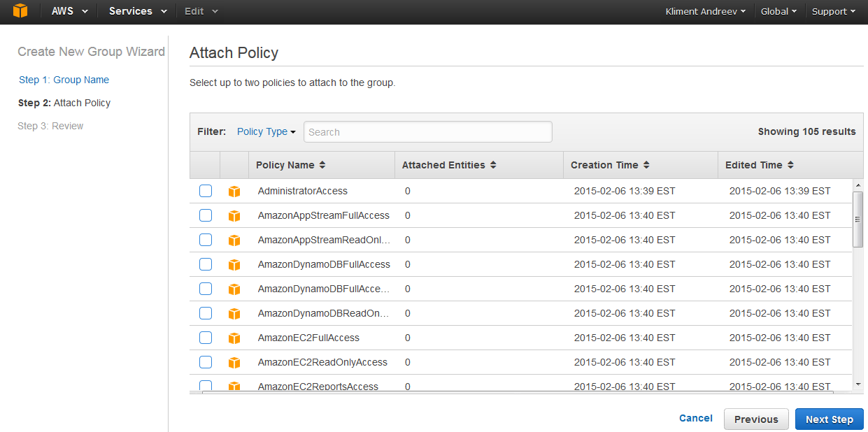
Task: Click the AmazonEC2ReadOnlyAccess policy name
Action: (322, 362)
